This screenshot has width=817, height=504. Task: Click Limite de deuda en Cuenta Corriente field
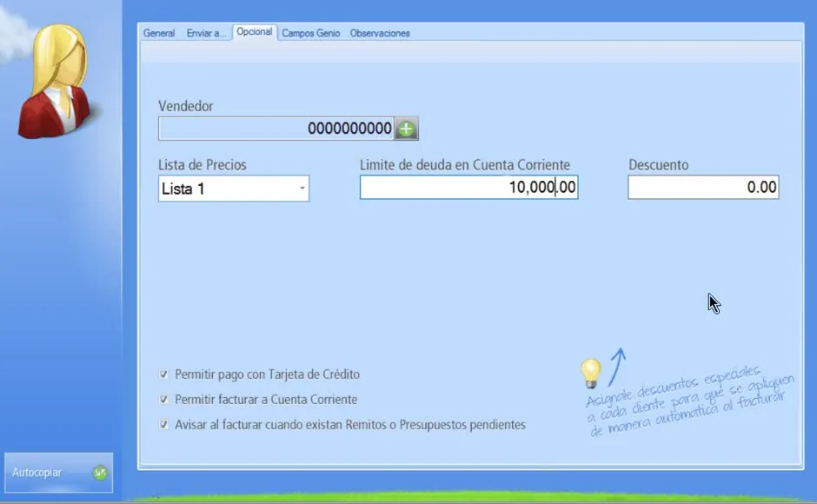pyautogui.click(x=469, y=187)
